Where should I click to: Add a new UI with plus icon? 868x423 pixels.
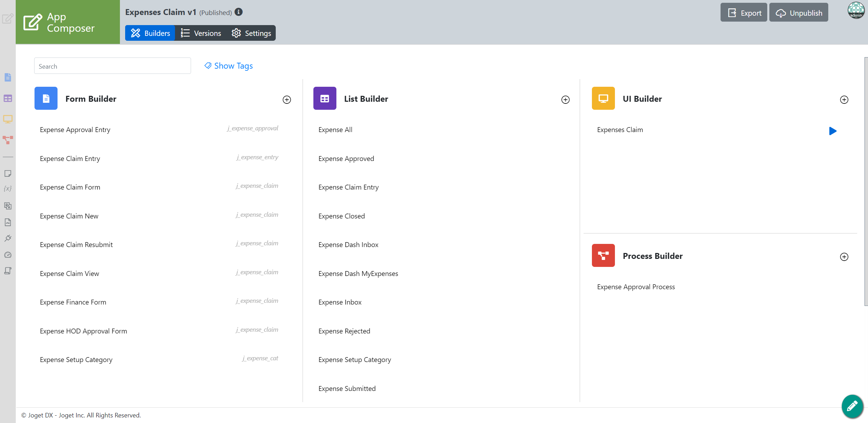point(844,100)
